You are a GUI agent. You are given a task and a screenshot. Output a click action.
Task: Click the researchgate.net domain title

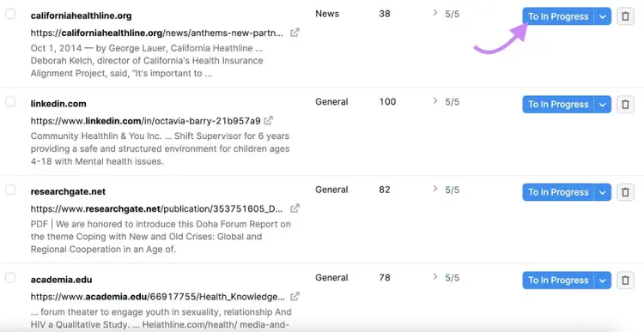(x=68, y=191)
